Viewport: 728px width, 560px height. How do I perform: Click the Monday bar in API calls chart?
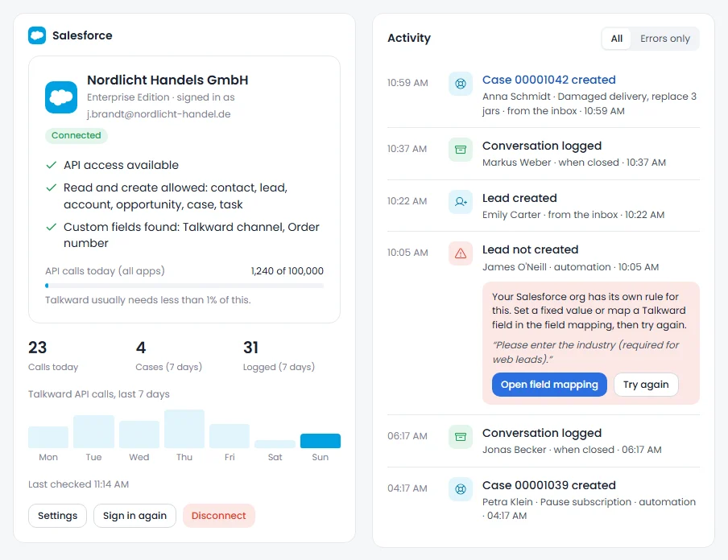(48, 437)
